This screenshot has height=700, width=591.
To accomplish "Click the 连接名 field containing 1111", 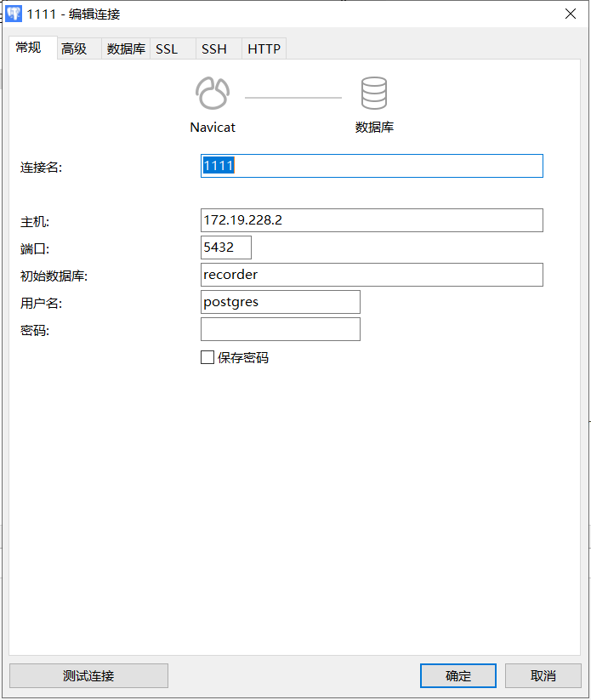I will (371, 166).
